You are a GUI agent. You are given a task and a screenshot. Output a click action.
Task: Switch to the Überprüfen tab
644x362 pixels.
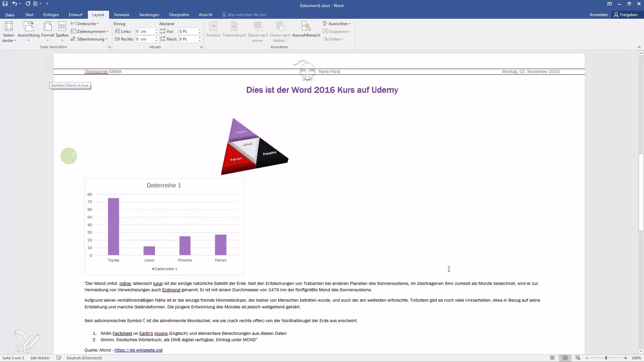point(179,15)
